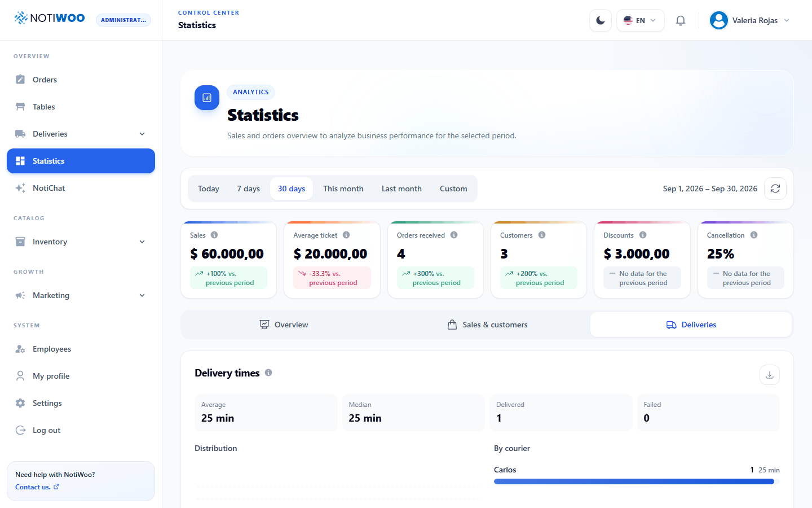Viewport: 812px width, 508px height.
Task: Show info tooltip for Cancellation card
Action: click(754, 235)
